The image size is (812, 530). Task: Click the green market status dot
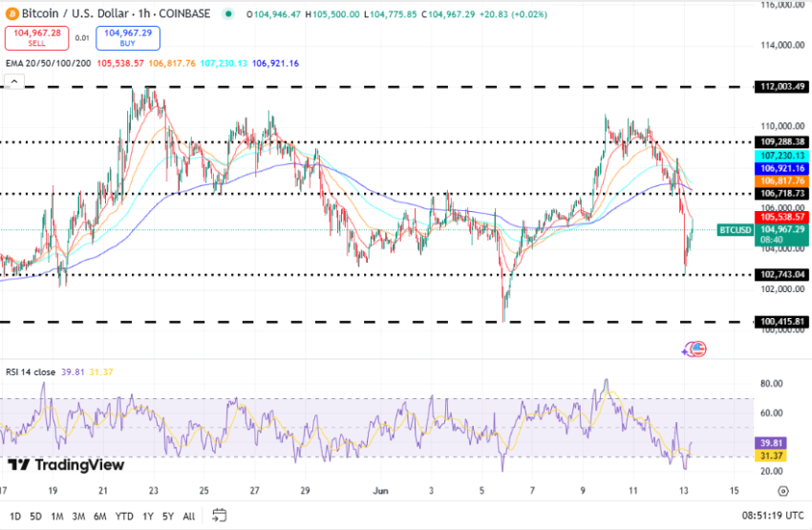[227, 14]
